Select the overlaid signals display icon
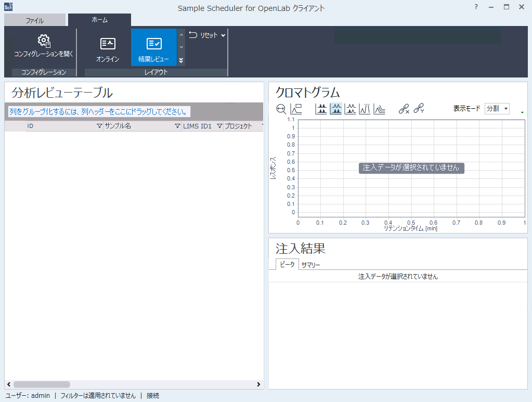This screenshot has width=532, height=402. (x=365, y=109)
